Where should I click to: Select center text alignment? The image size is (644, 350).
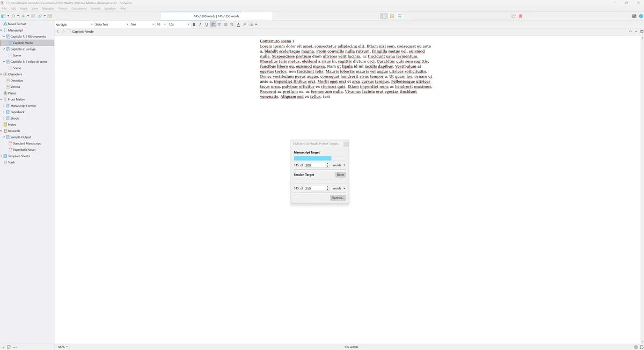click(x=219, y=24)
